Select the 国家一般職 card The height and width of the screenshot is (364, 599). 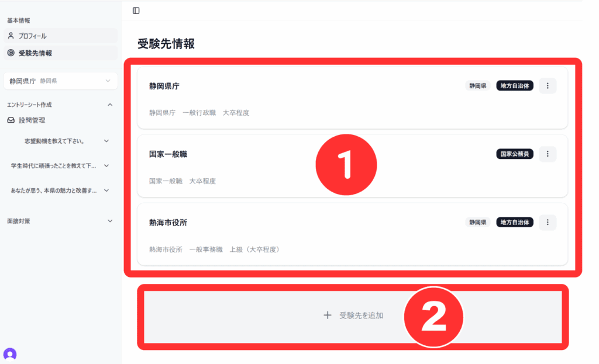coord(292,166)
